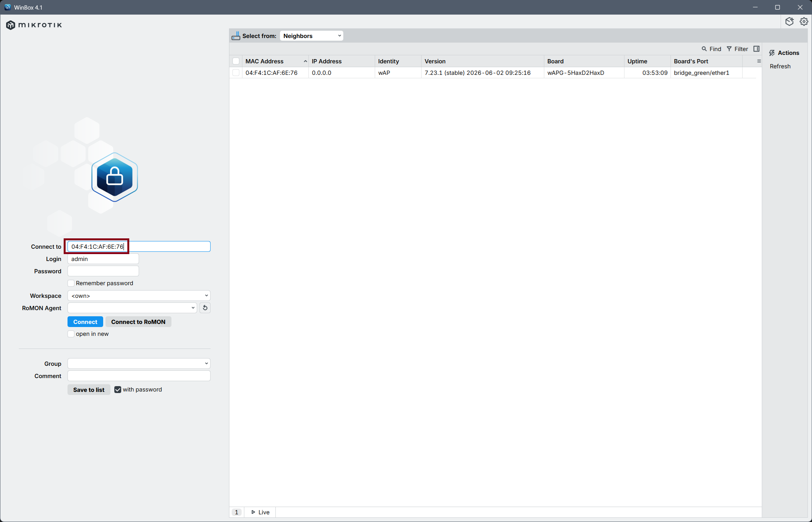Click the item count 1 in status bar
The width and height of the screenshot is (812, 522).
click(x=237, y=512)
